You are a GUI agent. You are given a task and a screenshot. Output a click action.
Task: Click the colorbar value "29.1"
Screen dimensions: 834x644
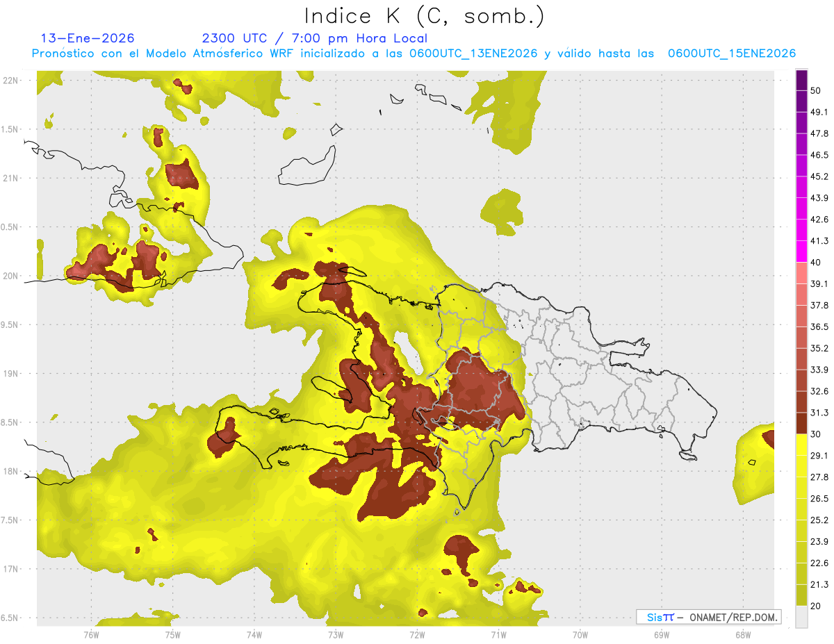(819, 456)
